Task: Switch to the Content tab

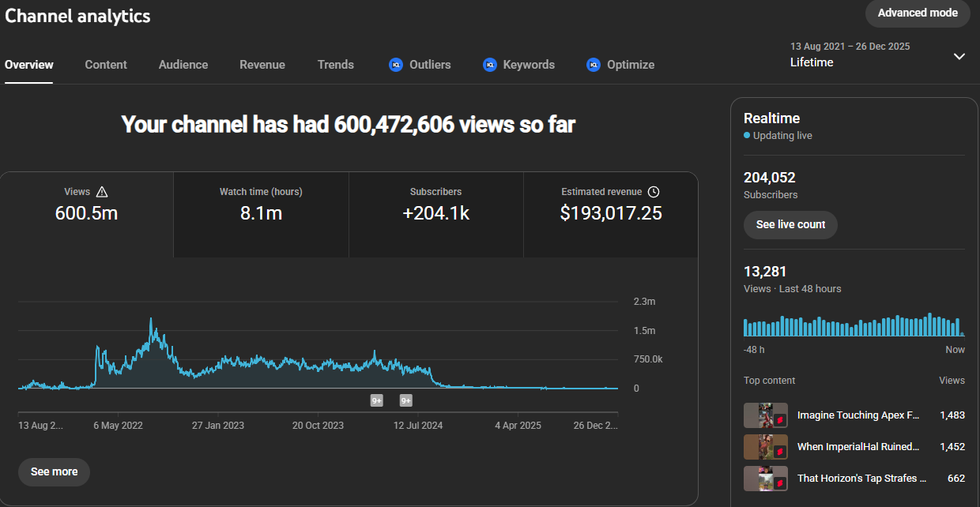Action: click(106, 65)
